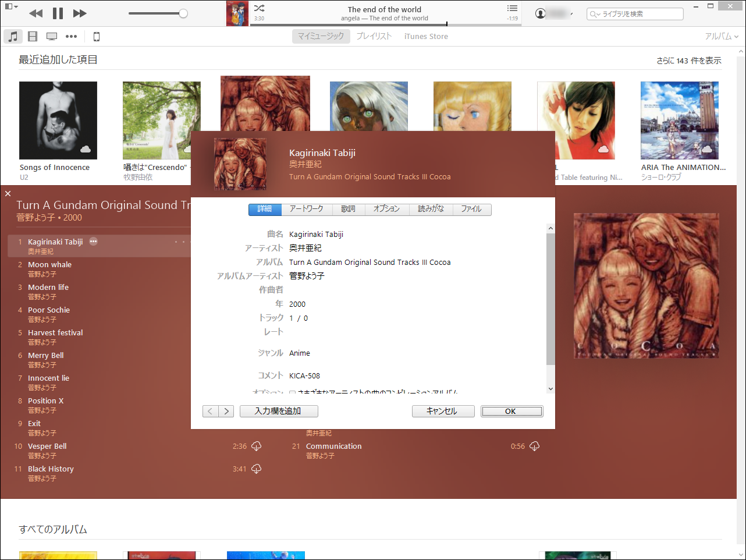Open the TV shows icon

click(52, 36)
